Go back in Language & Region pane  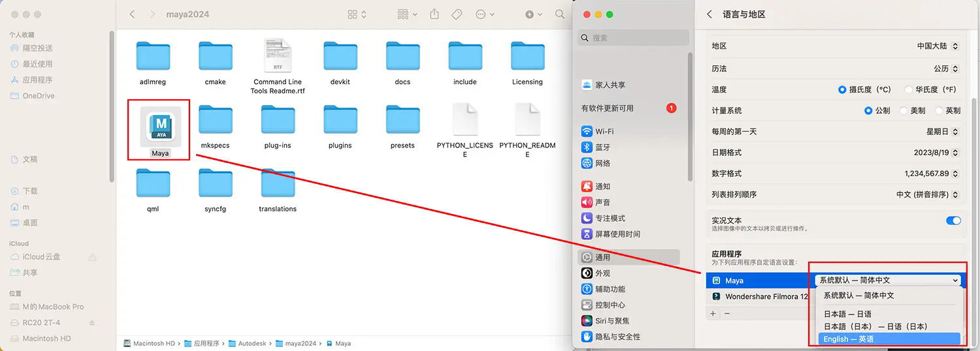coord(710,14)
